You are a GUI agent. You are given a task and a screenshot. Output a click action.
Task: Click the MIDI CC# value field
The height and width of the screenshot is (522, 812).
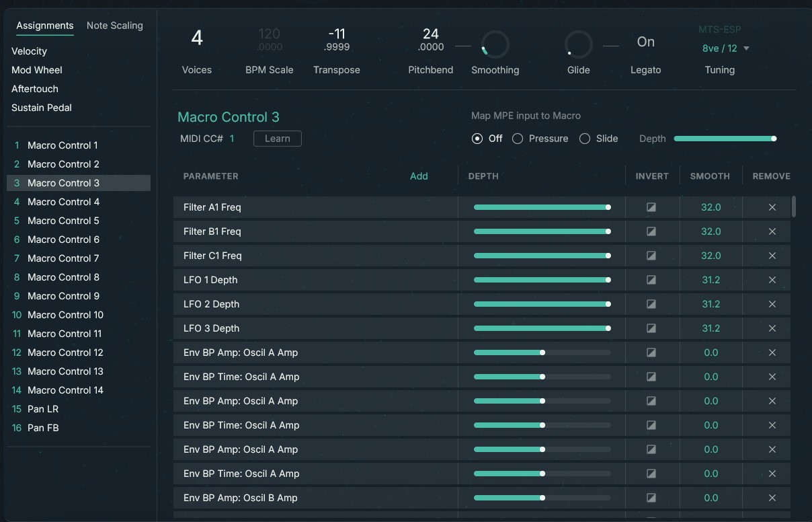[x=233, y=139]
